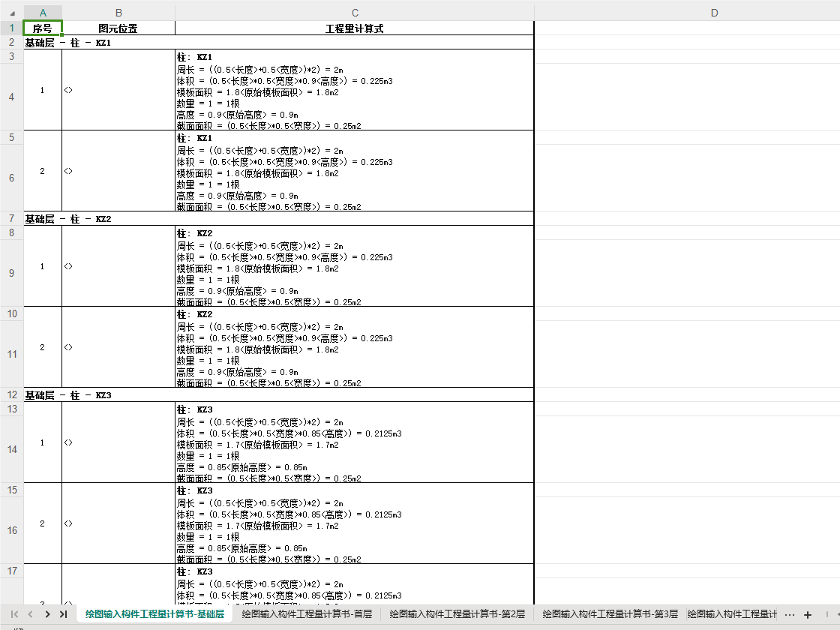Select row 12 header
840x630 pixels.
[12, 394]
